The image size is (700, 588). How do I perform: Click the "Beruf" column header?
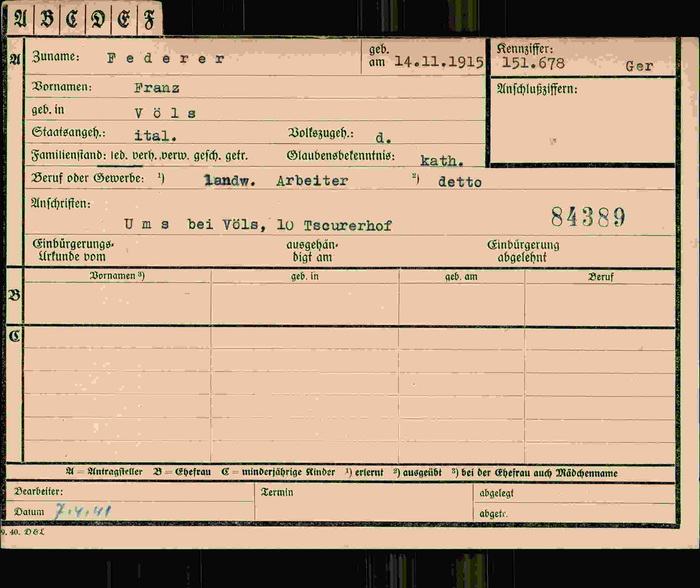(601, 277)
